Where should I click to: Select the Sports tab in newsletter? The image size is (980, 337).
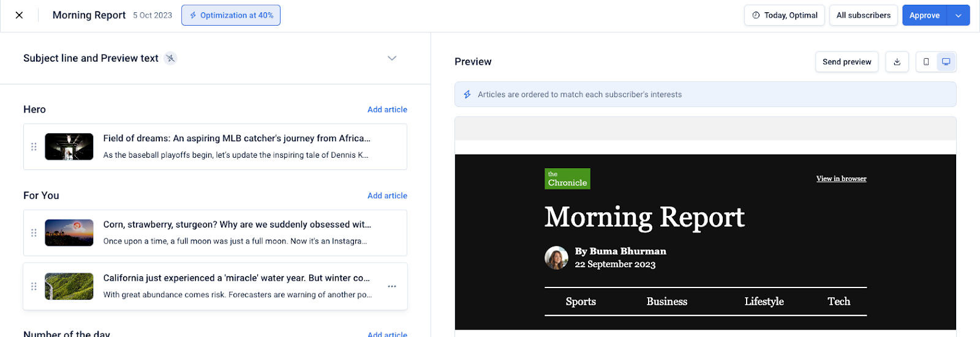pos(581,302)
